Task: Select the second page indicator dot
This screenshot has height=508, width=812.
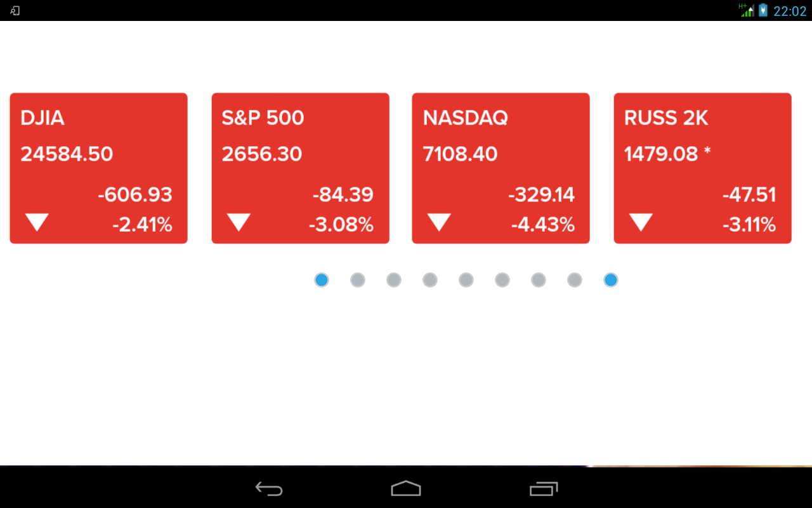Action: (358, 280)
